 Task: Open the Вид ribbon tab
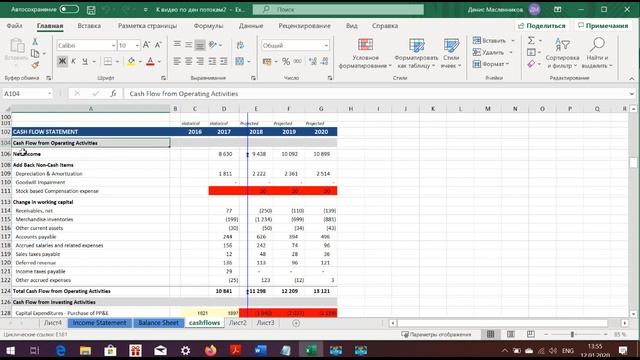click(351, 26)
